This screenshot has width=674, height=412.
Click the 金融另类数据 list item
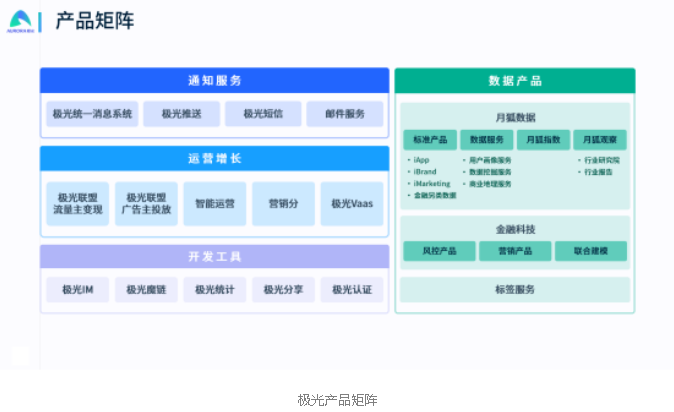coord(434,195)
